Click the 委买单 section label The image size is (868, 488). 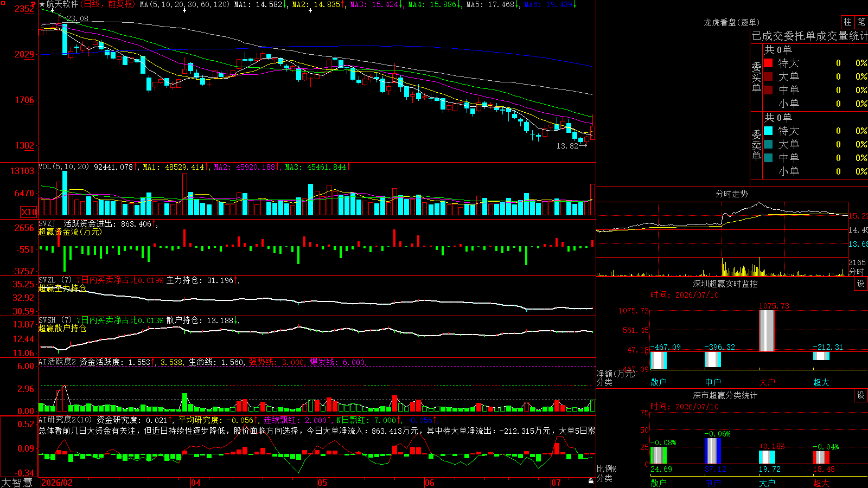click(756, 77)
